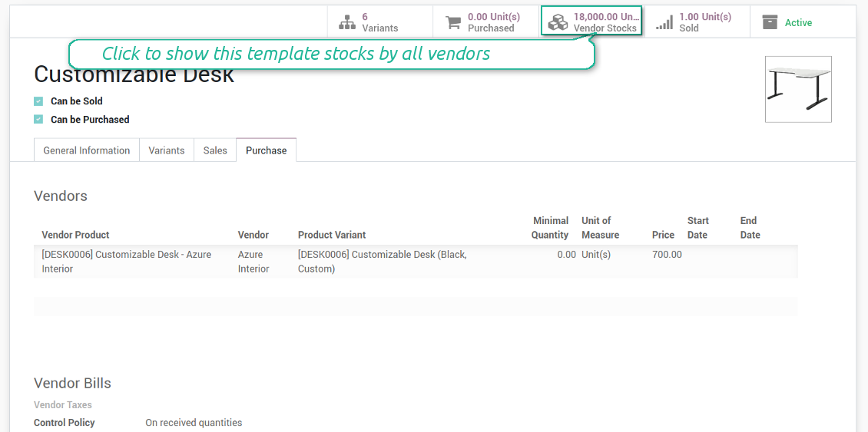
Task: Select the Purchase tab
Action: coord(267,150)
